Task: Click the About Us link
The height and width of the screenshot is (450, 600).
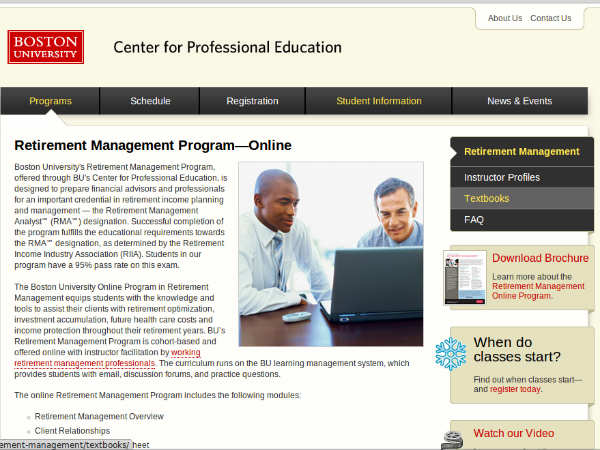Action: point(504,18)
